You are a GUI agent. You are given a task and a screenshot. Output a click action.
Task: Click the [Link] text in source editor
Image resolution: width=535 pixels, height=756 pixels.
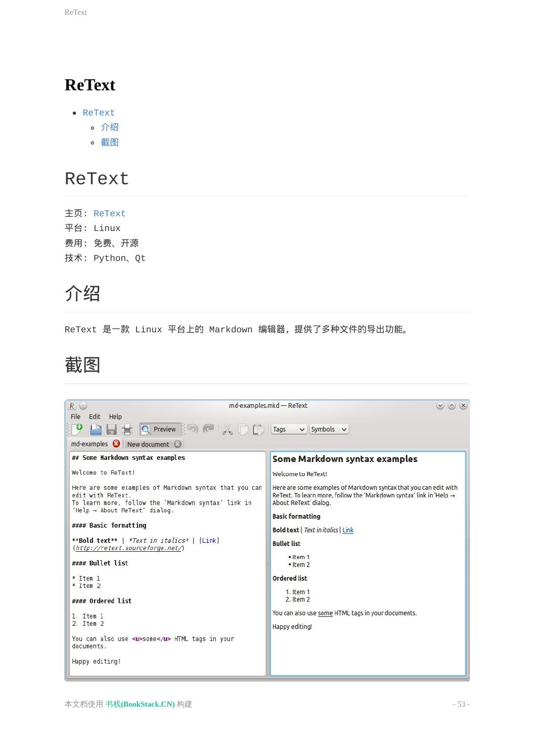[209, 541]
